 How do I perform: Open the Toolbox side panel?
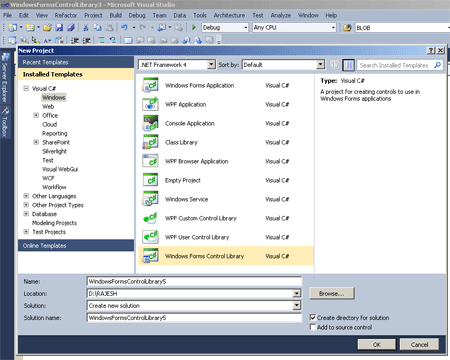(x=5, y=122)
